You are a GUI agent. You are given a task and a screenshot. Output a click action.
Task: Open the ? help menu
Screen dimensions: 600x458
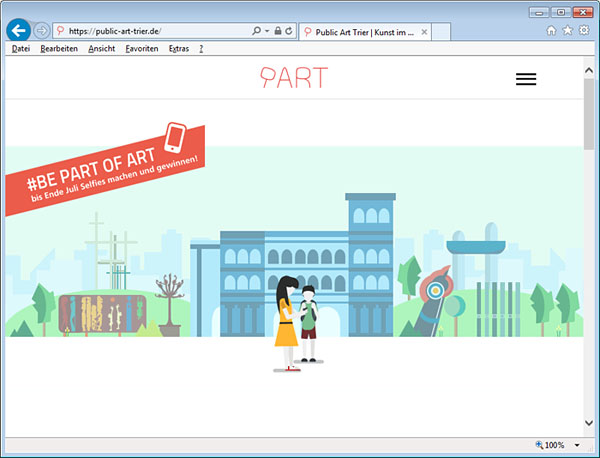[x=201, y=49]
